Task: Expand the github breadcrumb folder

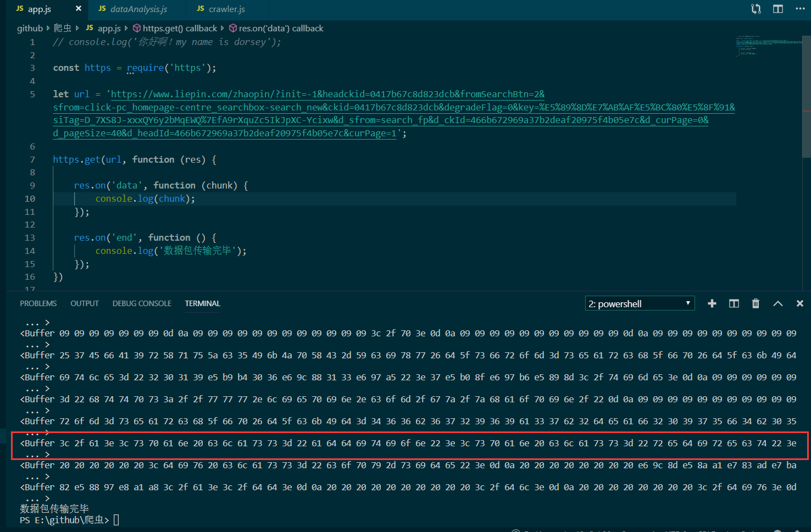Action: pyautogui.click(x=30, y=28)
